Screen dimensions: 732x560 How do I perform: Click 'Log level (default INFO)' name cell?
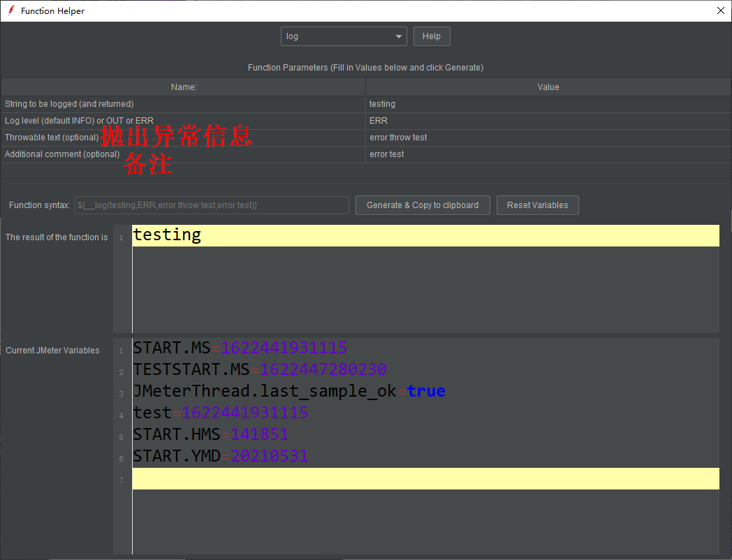pos(183,121)
